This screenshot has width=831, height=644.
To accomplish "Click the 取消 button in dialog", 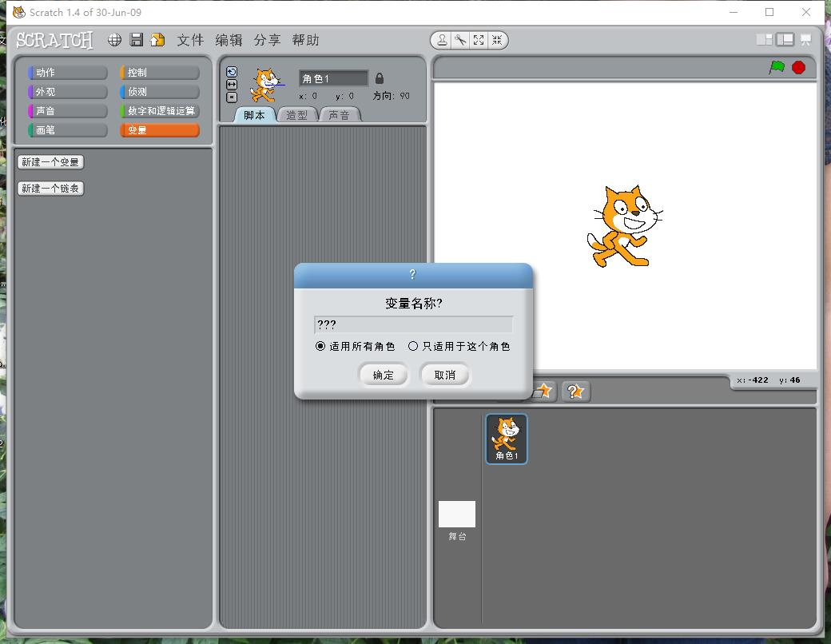I will click(x=444, y=375).
